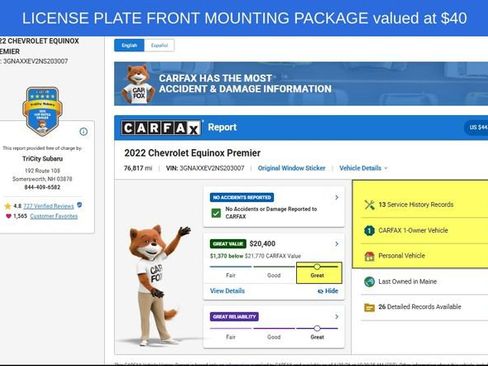Screen dimensions: 488x366
Task: Click the folder Detailed Records icon
Action: pyautogui.click(x=369, y=307)
